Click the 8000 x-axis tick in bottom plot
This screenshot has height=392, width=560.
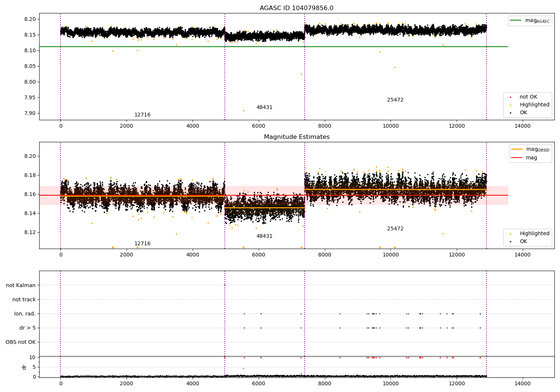point(325,384)
